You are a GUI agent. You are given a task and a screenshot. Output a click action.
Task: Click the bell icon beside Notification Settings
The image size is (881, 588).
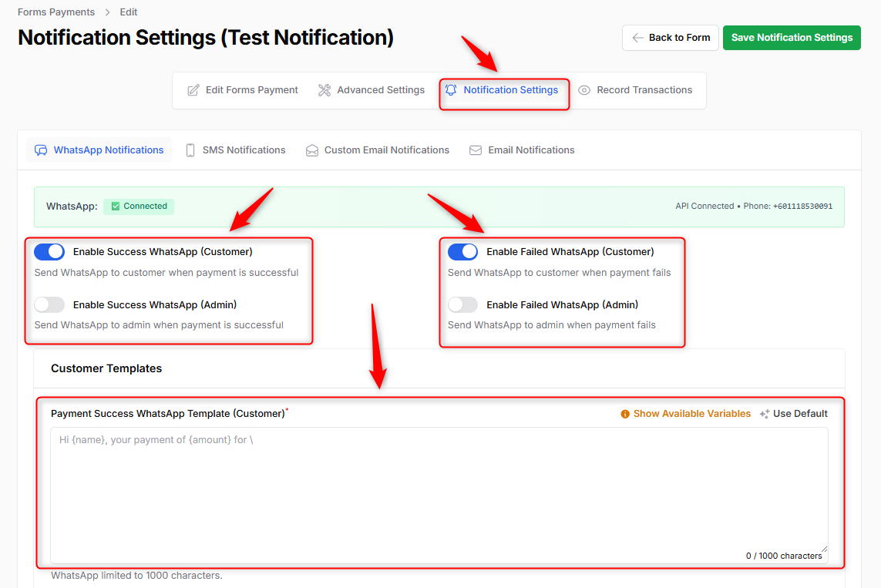point(451,90)
